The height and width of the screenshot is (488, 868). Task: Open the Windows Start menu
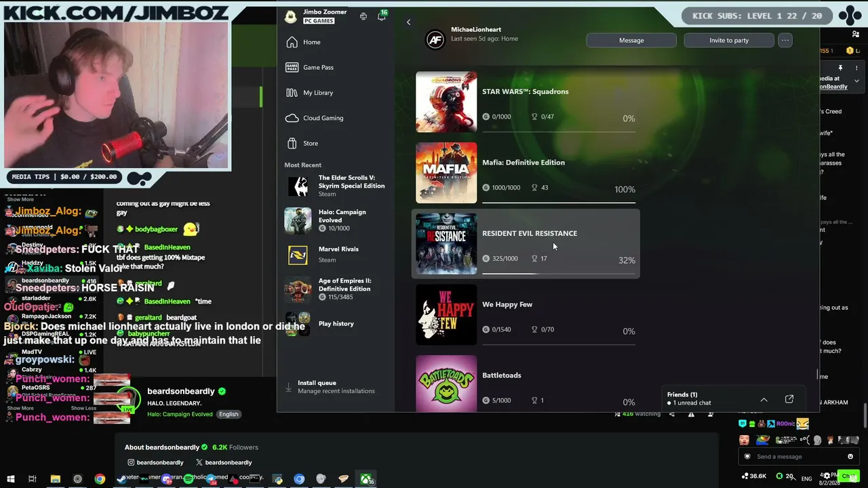pos(11,479)
